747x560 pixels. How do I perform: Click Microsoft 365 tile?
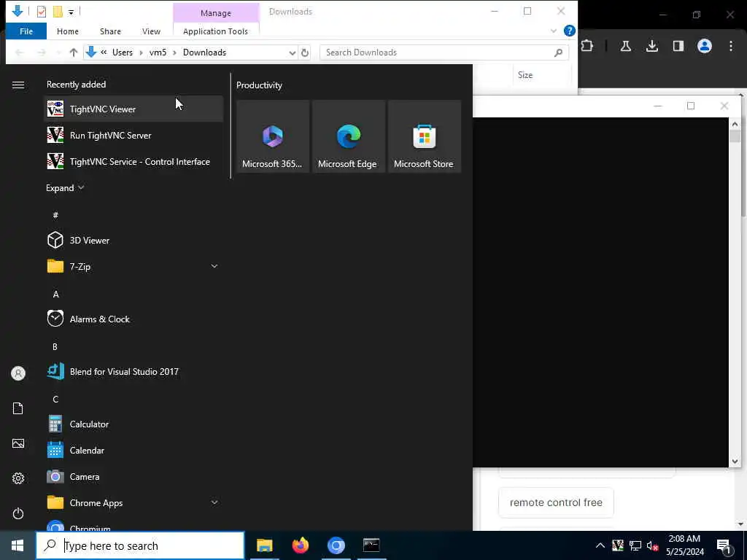coord(273,136)
